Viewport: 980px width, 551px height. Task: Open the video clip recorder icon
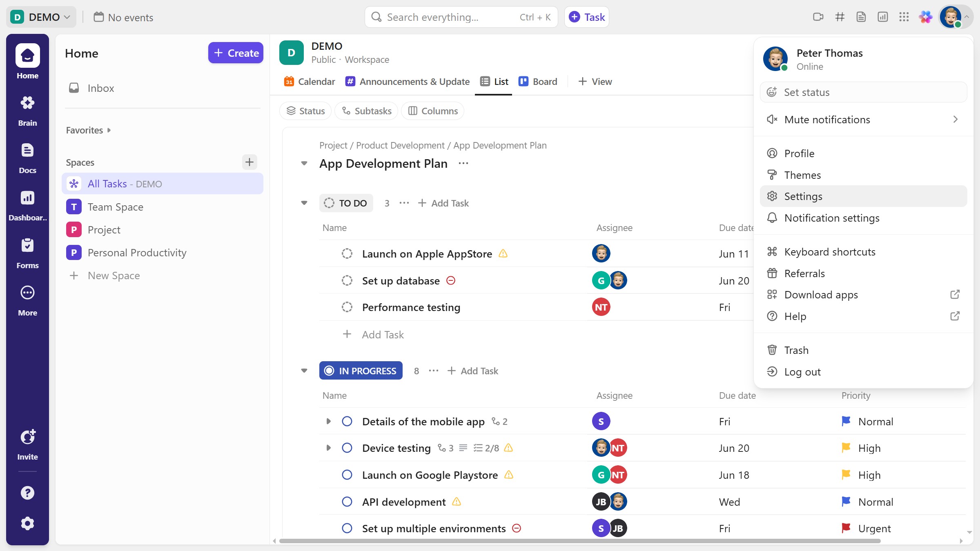818,17
